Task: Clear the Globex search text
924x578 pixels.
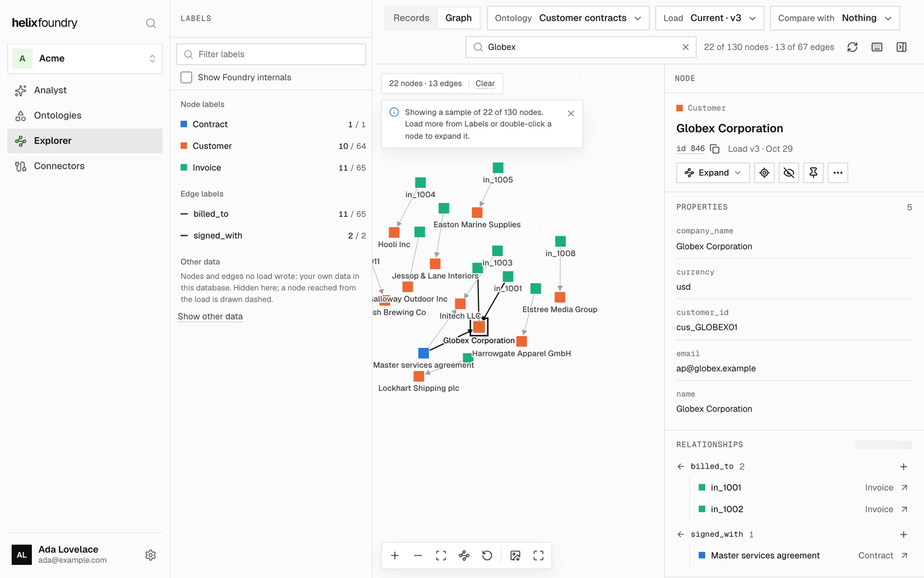Action: tap(685, 47)
